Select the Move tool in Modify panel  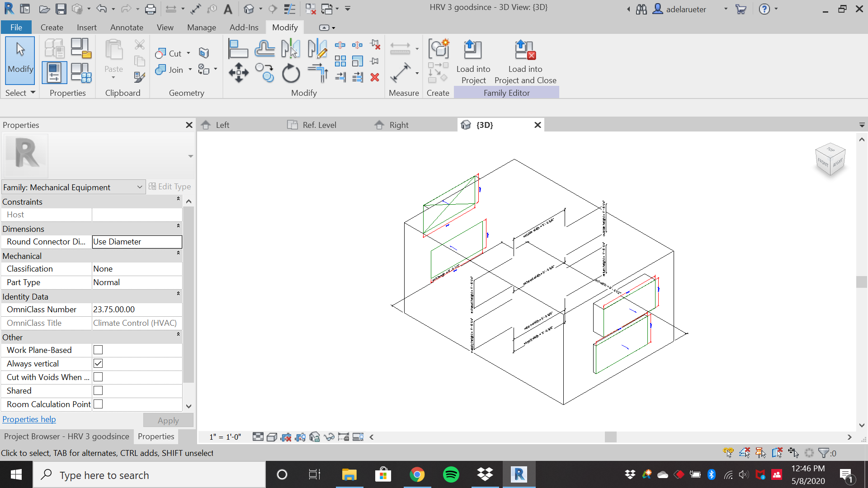[239, 73]
